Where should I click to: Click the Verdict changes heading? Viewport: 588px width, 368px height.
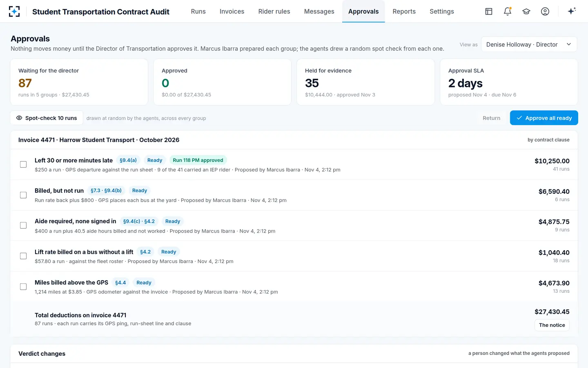pyautogui.click(x=42, y=354)
